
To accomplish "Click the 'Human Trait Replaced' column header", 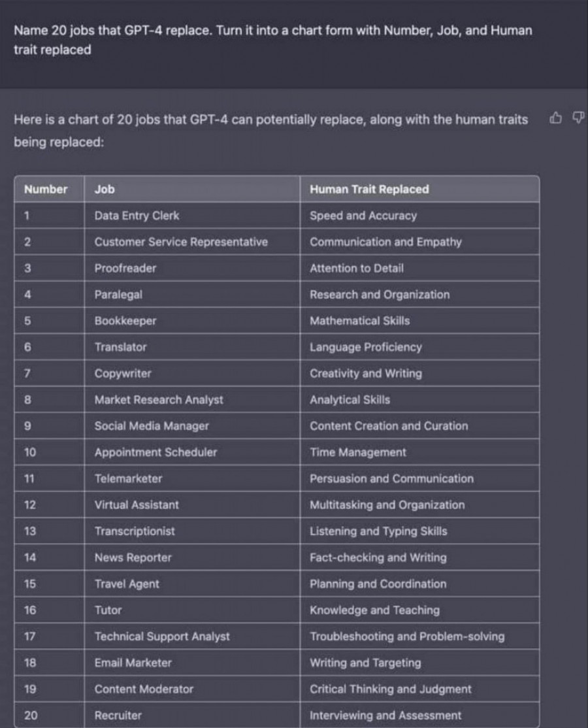I will click(369, 190).
